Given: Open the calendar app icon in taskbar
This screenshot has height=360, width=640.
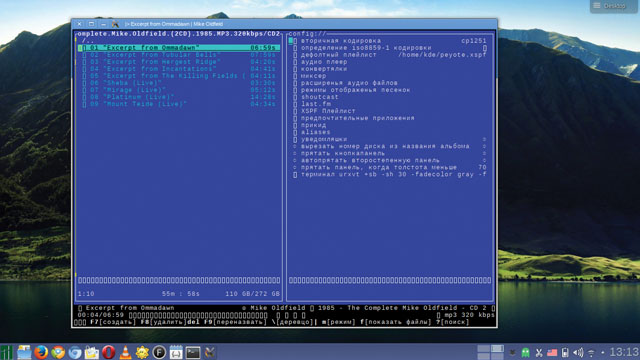Looking at the screenshot, I should [176, 352].
